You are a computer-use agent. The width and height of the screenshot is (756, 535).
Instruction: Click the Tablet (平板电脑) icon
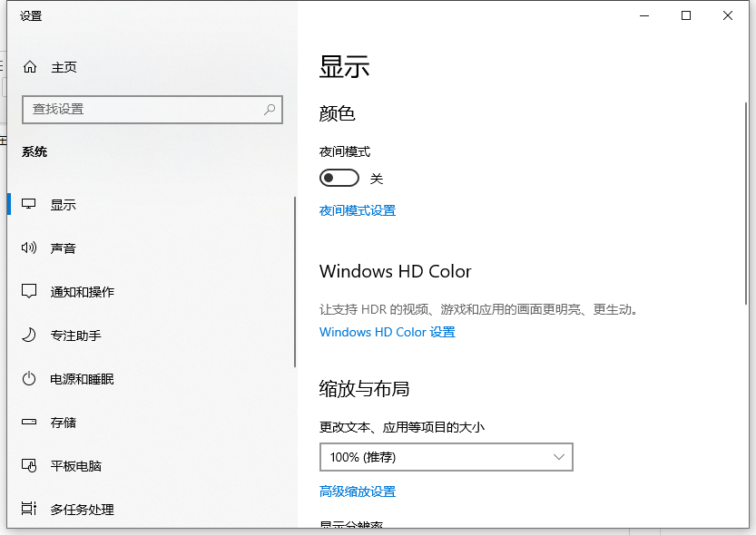tap(30, 466)
